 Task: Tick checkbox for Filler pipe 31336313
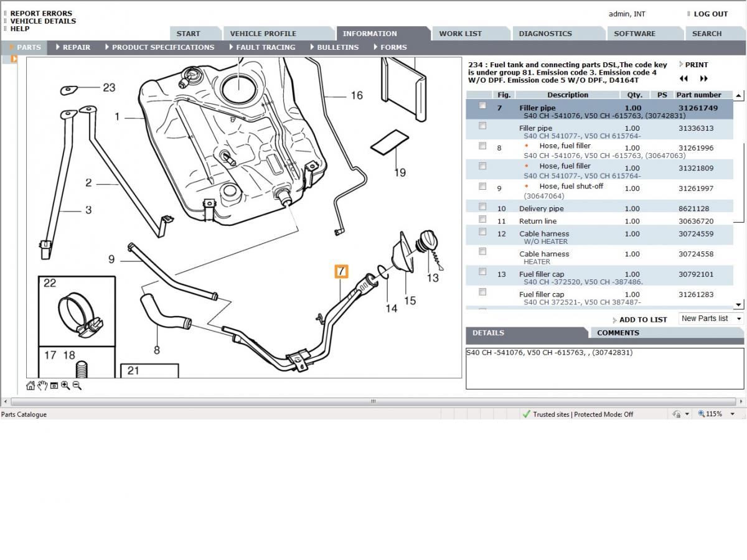tap(482, 126)
